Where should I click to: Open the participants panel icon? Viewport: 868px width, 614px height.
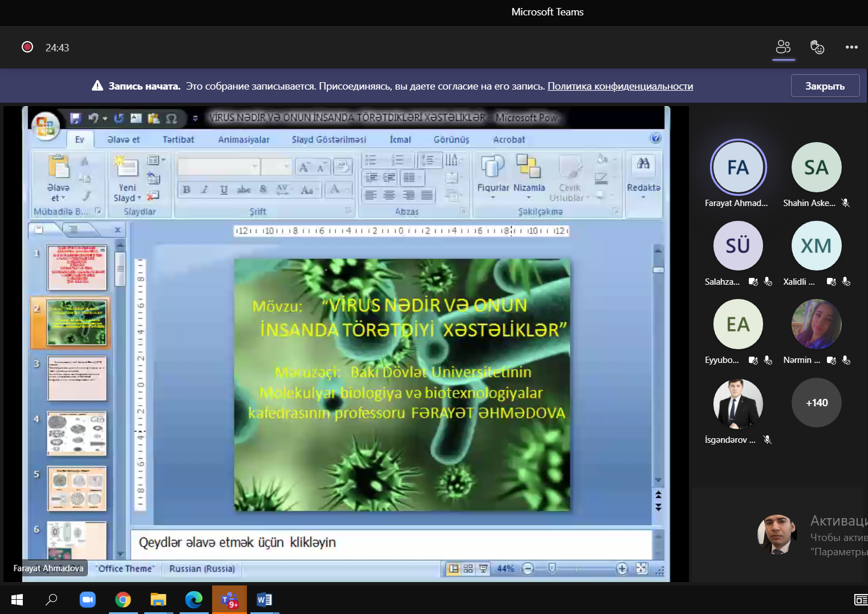[783, 47]
